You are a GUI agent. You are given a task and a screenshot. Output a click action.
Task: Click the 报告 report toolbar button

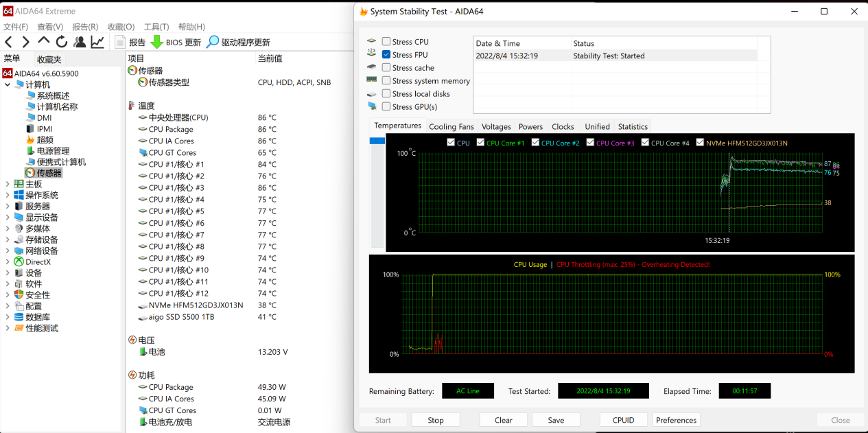(x=130, y=42)
